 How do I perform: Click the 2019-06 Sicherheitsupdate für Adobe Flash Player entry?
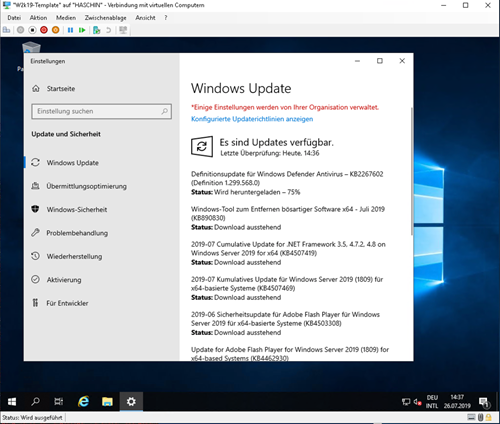pyautogui.click(x=285, y=319)
